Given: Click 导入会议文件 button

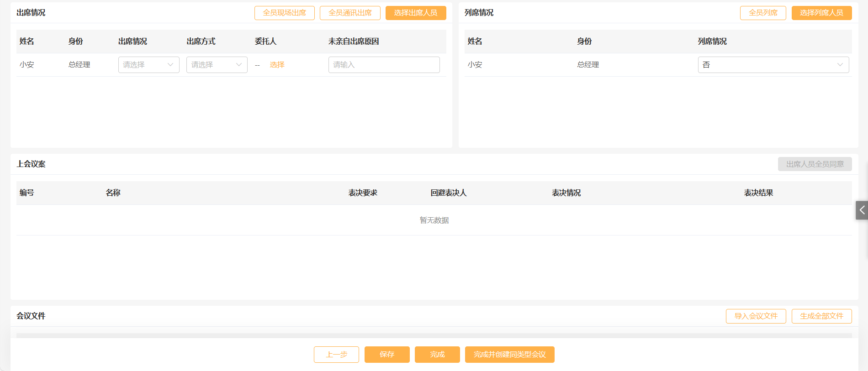Looking at the screenshot, I should 756,316.
